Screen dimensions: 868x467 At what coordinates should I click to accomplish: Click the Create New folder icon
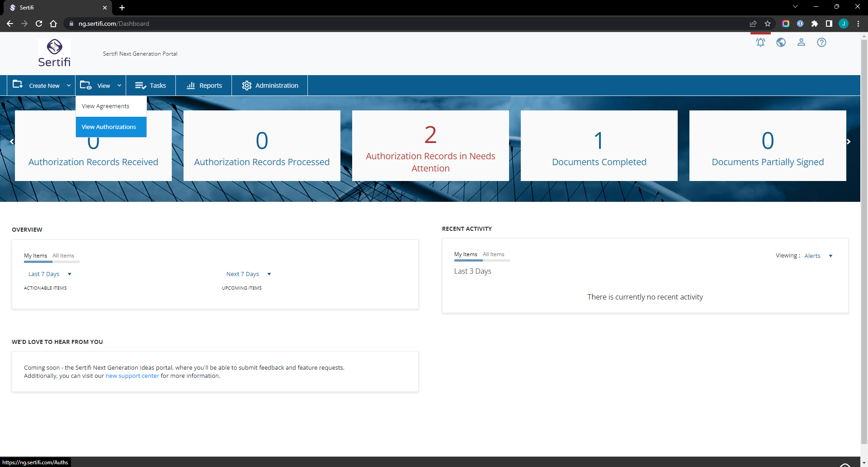pyautogui.click(x=18, y=85)
